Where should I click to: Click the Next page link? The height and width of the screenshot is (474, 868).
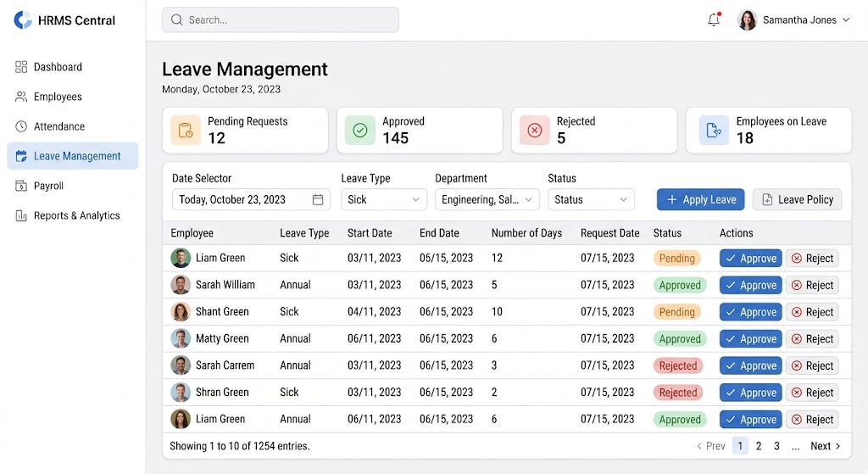(x=826, y=446)
